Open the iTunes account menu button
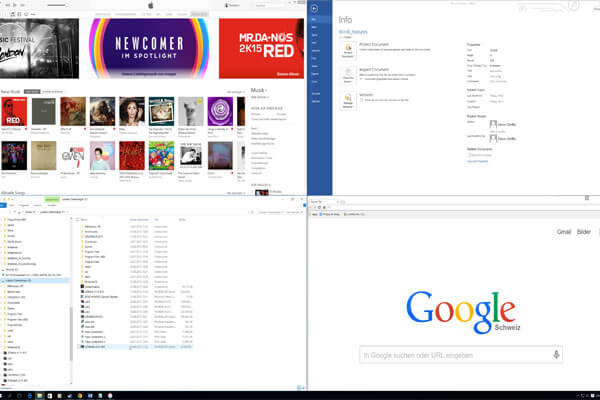This screenshot has height=400, width=600. (x=232, y=5)
